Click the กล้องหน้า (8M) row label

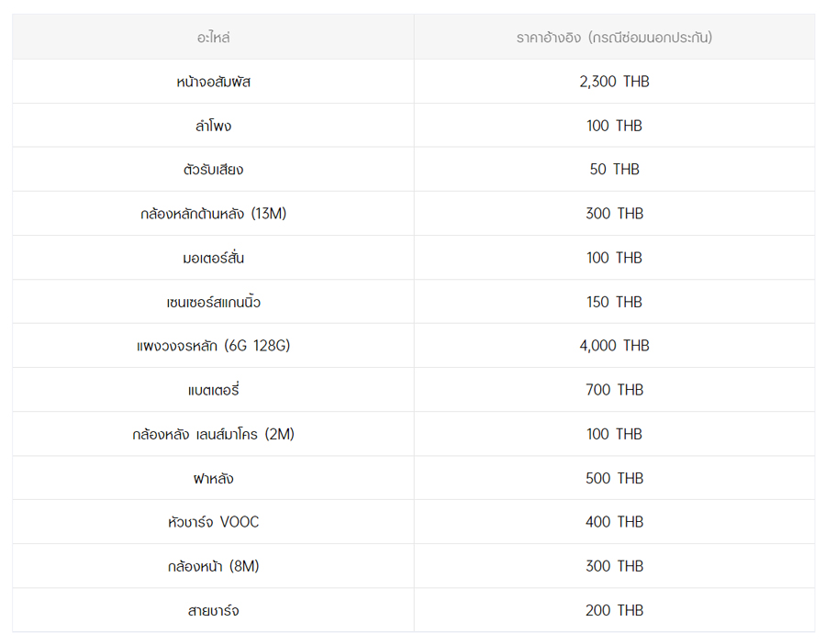tap(213, 566)
